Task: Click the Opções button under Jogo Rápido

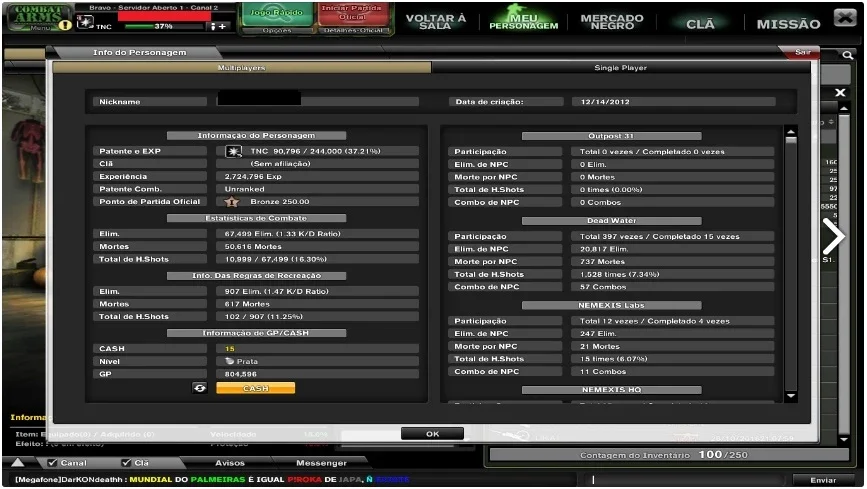Action: (x=277, y=30)
